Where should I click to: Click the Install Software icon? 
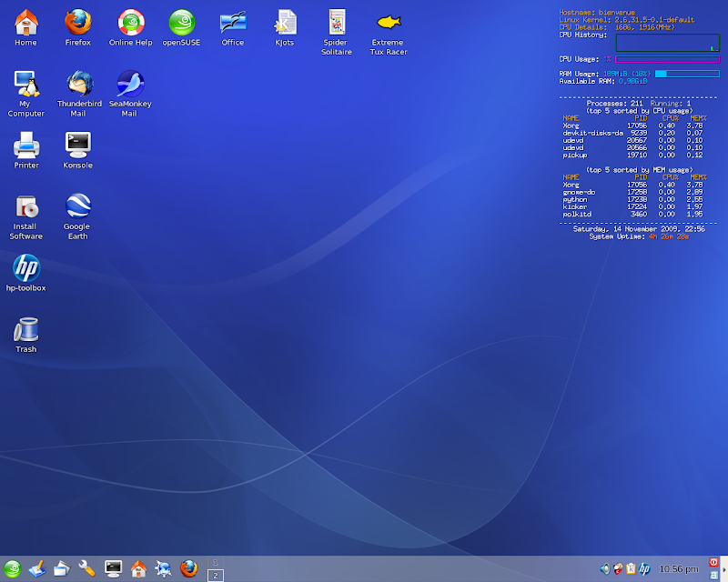click(25, 206)
